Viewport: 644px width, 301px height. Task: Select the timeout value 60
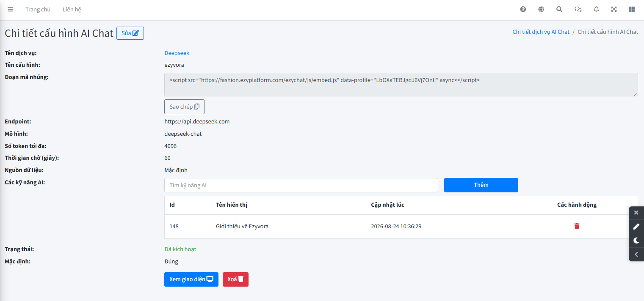[x=167, y=158]
